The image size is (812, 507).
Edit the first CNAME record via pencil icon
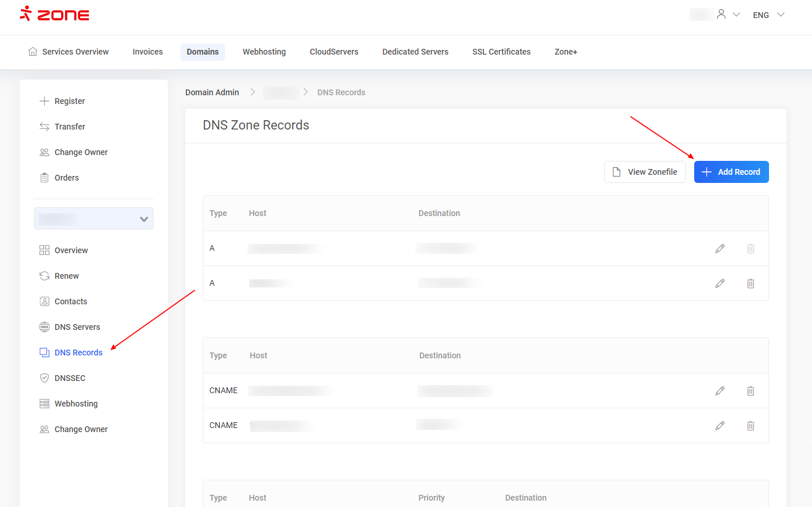click(720, 391)
